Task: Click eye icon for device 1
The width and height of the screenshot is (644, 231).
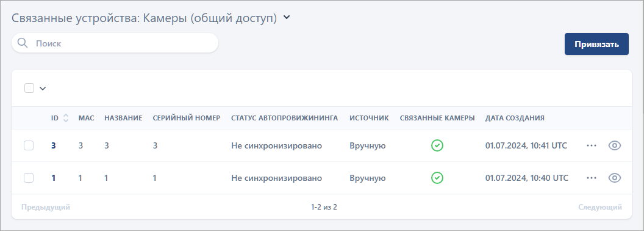Action: pyautogui.click(x=615, y=178)
